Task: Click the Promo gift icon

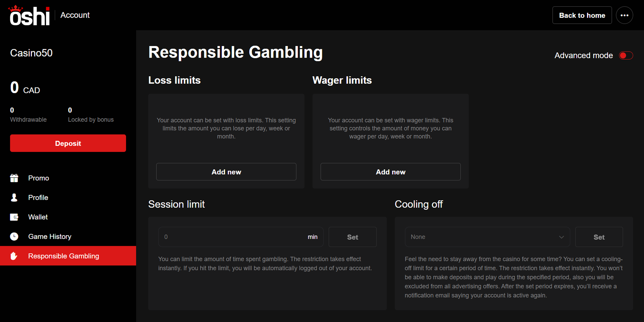Action: pos(14,178)
